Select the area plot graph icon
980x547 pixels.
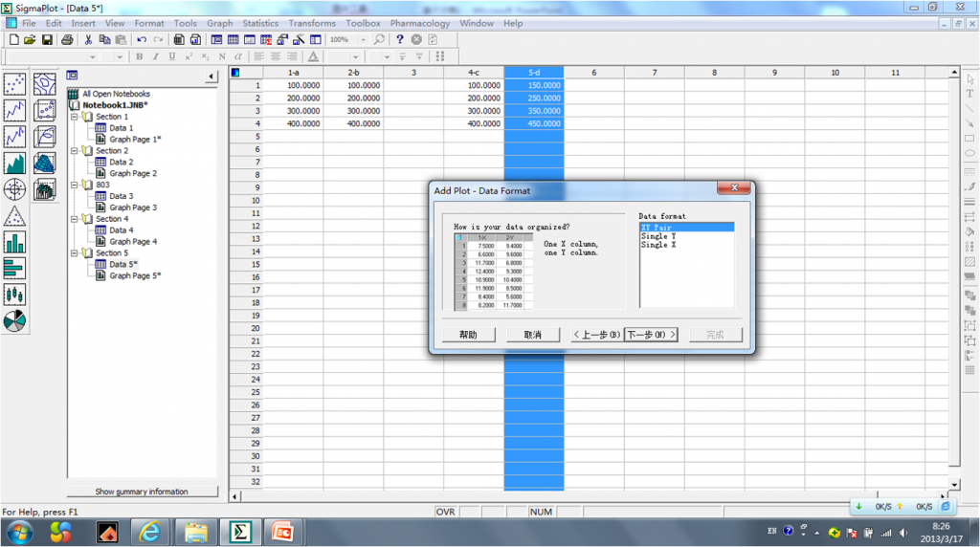(x=14, y=163)
